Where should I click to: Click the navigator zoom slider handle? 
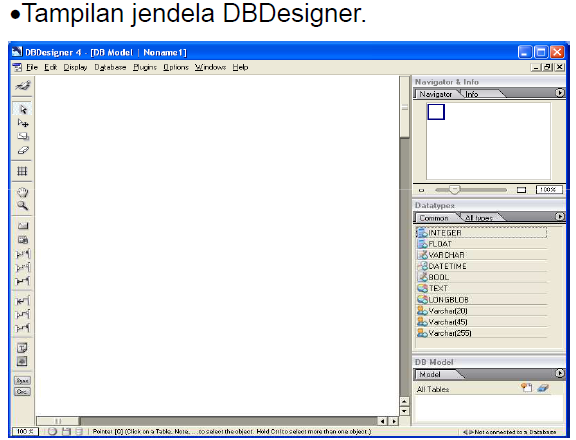[x=454, y=190]
